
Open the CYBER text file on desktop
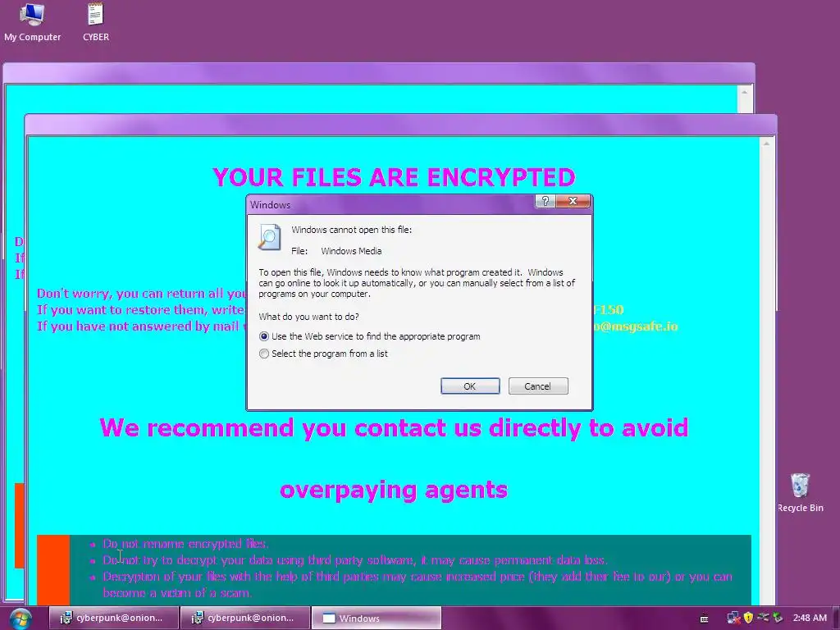click(96, 22)
